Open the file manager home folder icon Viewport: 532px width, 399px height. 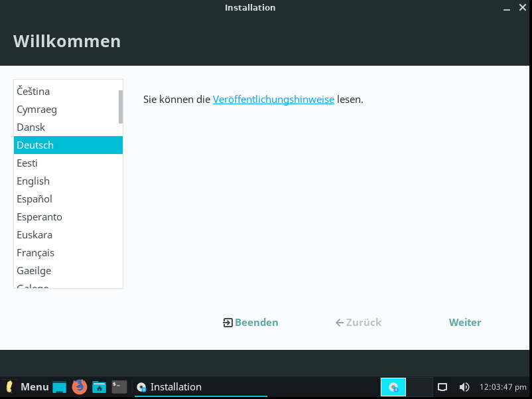(100, 387)
